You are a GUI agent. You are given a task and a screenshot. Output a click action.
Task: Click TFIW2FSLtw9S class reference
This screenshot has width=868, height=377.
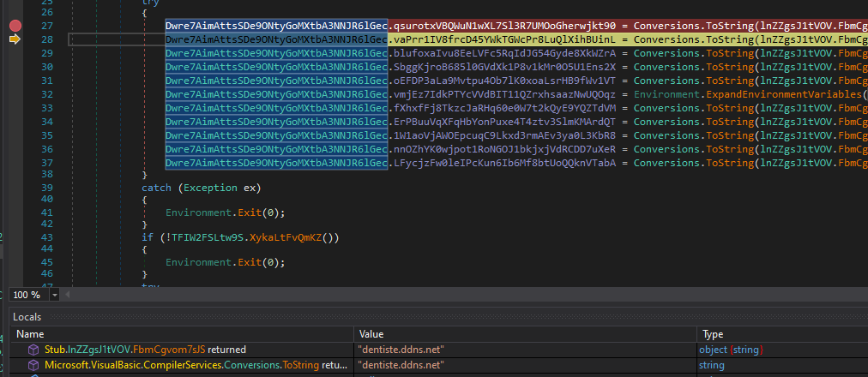click(x=206, y=236)
